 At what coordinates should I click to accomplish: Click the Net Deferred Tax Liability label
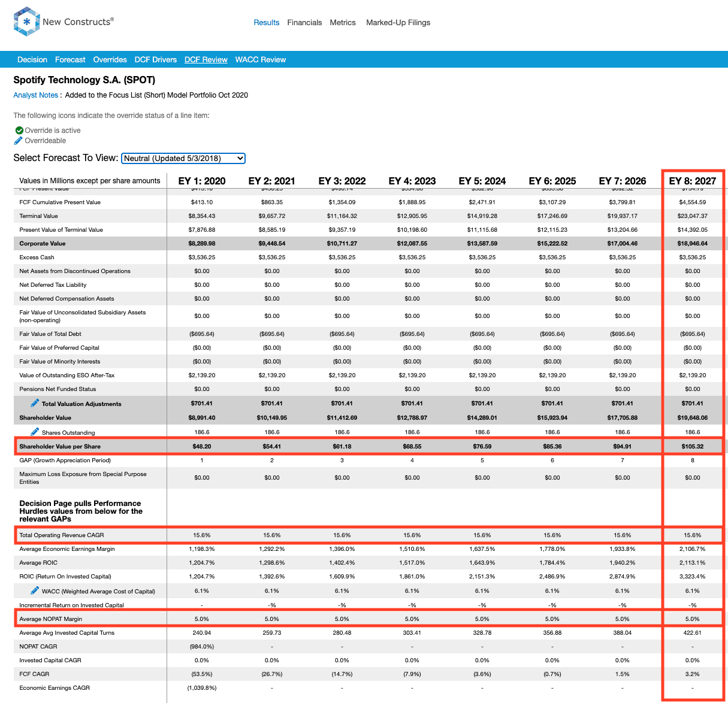53,285
